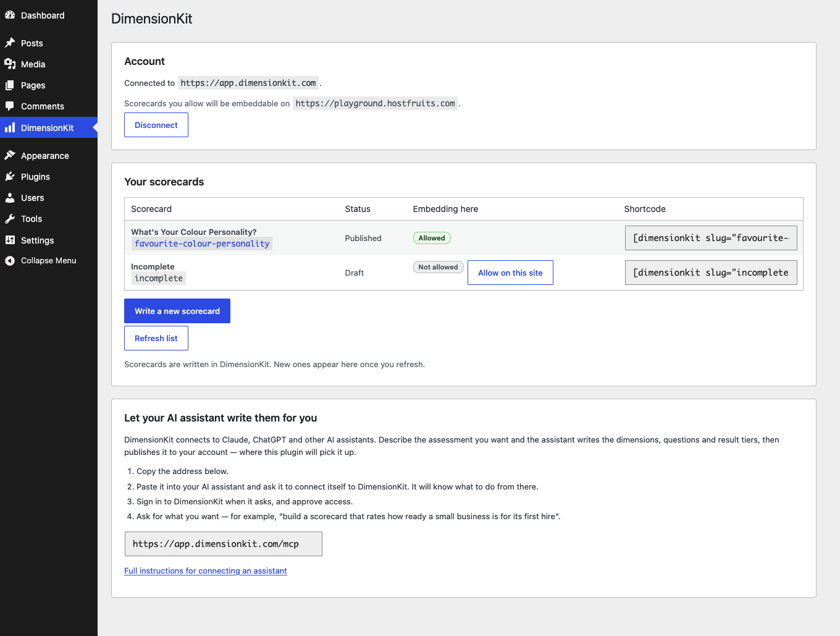Select the Appearance menu label
The height and width of the screenshot is (636, 840).
[x=45, y=156]
